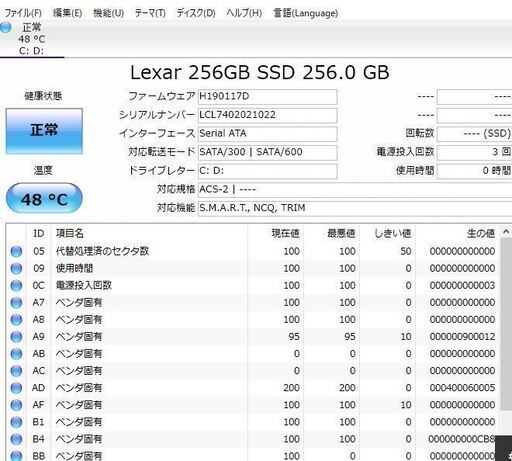Click the blue status icon on row AD
Screen dimensions: 512x461
coord(16,388)
